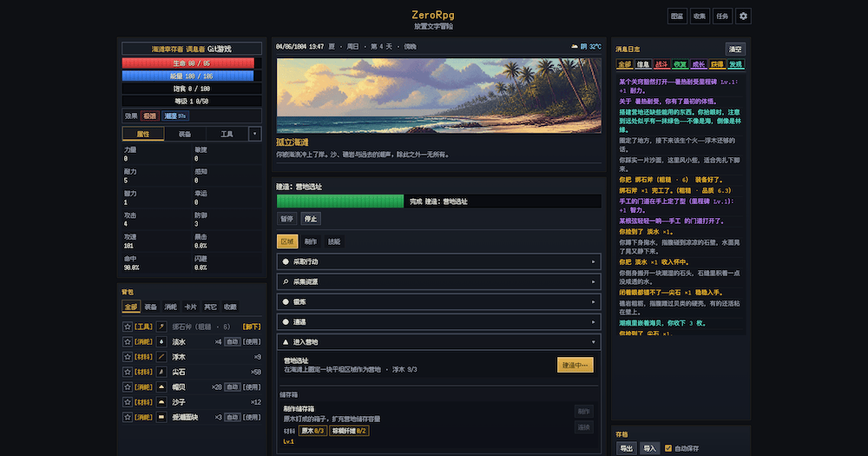
Task: Toggle 自动 auto-use for 帽贝
Action: pos(232,387)
